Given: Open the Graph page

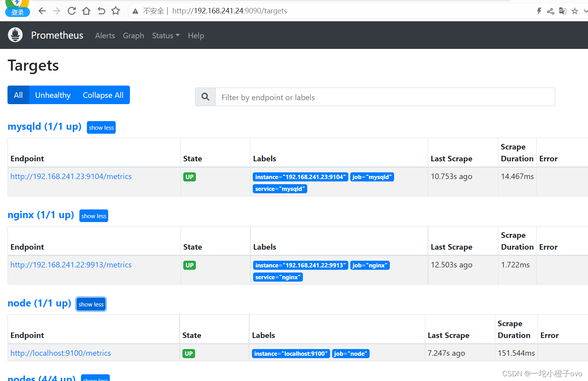Looking at the screenshot, I should [133, 35].
